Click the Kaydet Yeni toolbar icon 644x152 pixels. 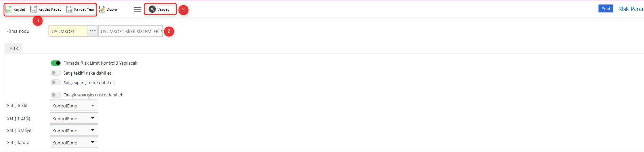69,9
